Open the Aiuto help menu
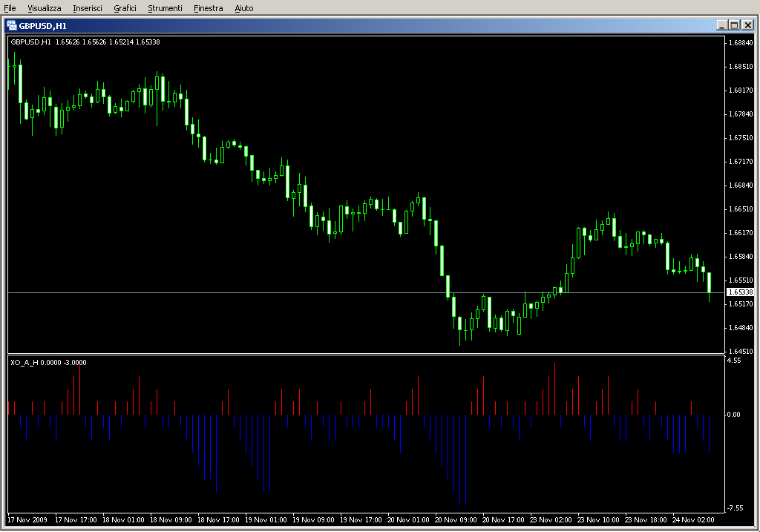The image size is (760, 532). coord(243,8)
